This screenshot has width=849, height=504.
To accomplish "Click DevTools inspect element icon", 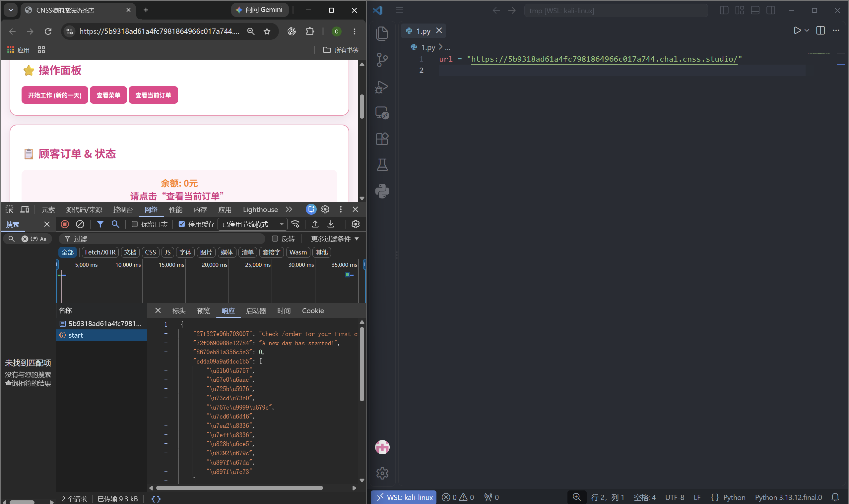I will pos(10,209).
